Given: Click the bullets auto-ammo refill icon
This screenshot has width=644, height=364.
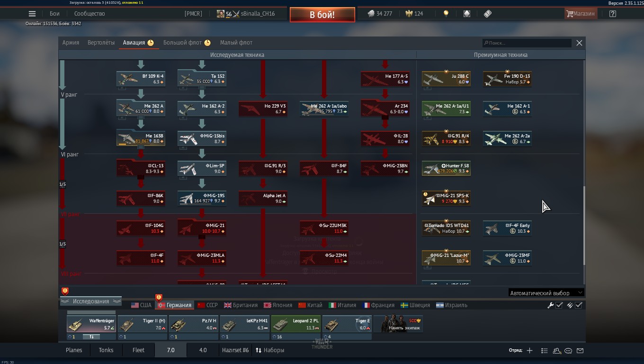Looking at the screenshot, I should click(x=570, y=305).
